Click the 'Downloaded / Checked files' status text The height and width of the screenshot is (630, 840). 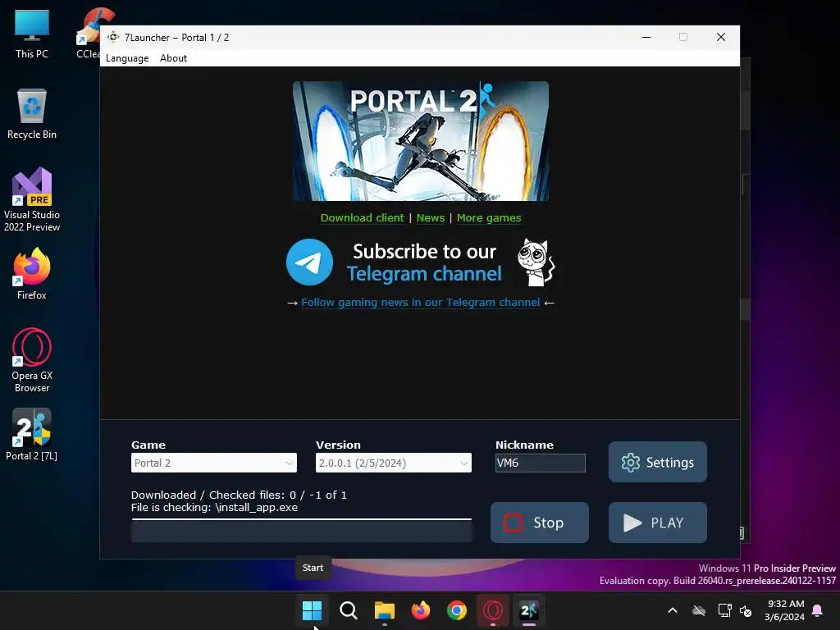tap(239, 495)
